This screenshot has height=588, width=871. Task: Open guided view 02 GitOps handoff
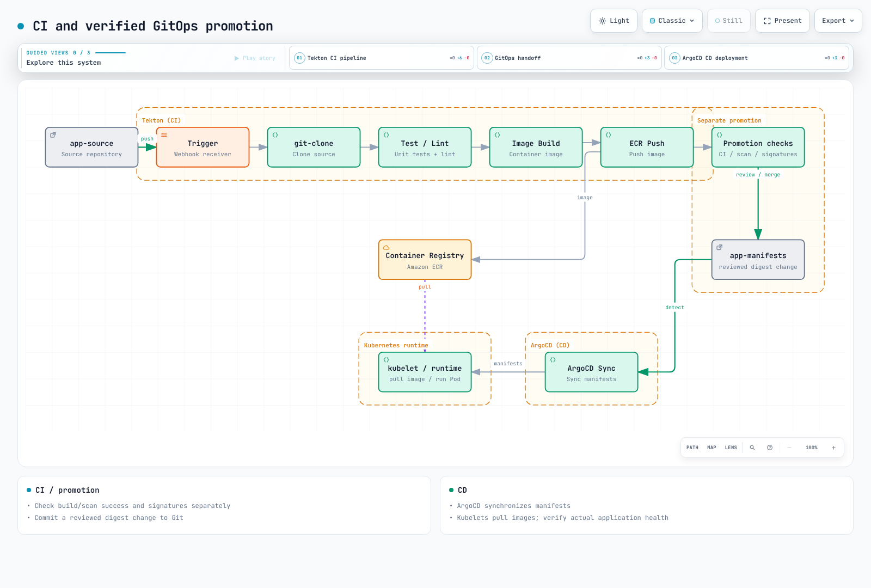click(x=569, y=58)
